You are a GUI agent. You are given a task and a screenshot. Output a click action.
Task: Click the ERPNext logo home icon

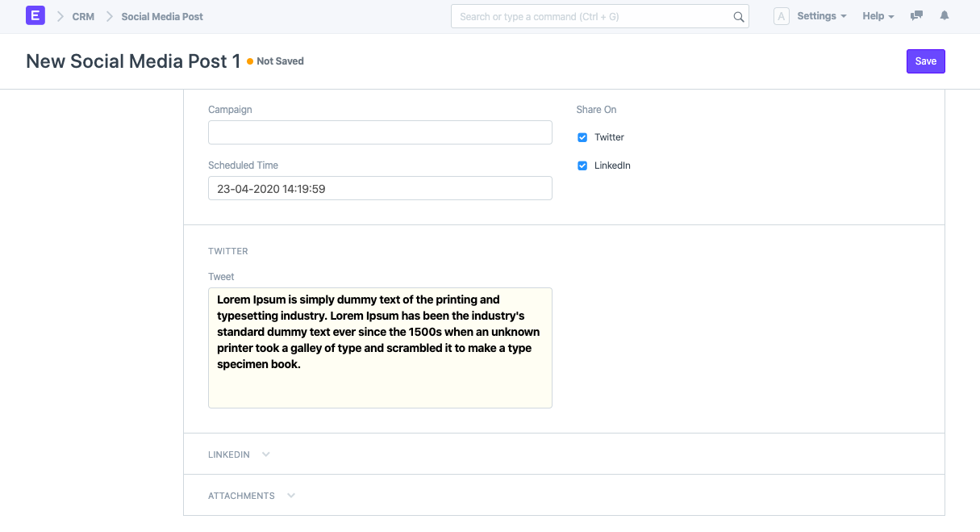pyautogui.click(x=35, y=16)
